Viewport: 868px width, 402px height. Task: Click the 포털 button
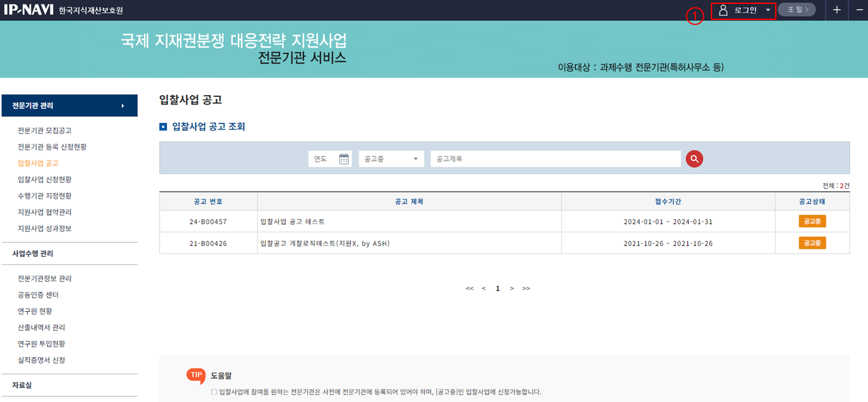pos(797,10)
